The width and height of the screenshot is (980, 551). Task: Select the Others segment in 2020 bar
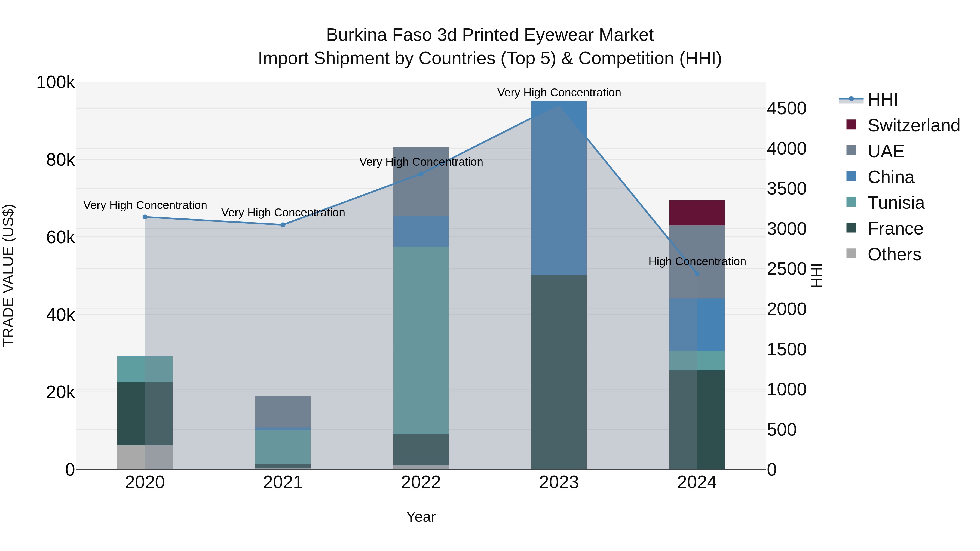[x=145, y=457]
